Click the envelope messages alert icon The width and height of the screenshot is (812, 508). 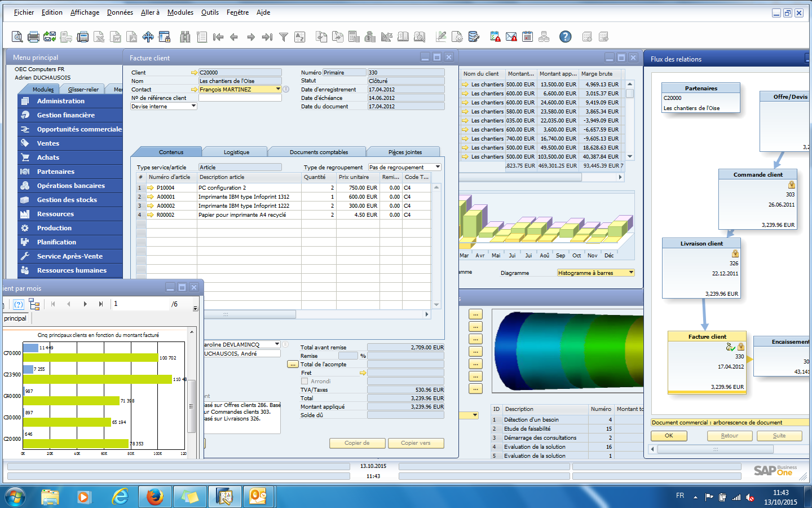(511, 37)
